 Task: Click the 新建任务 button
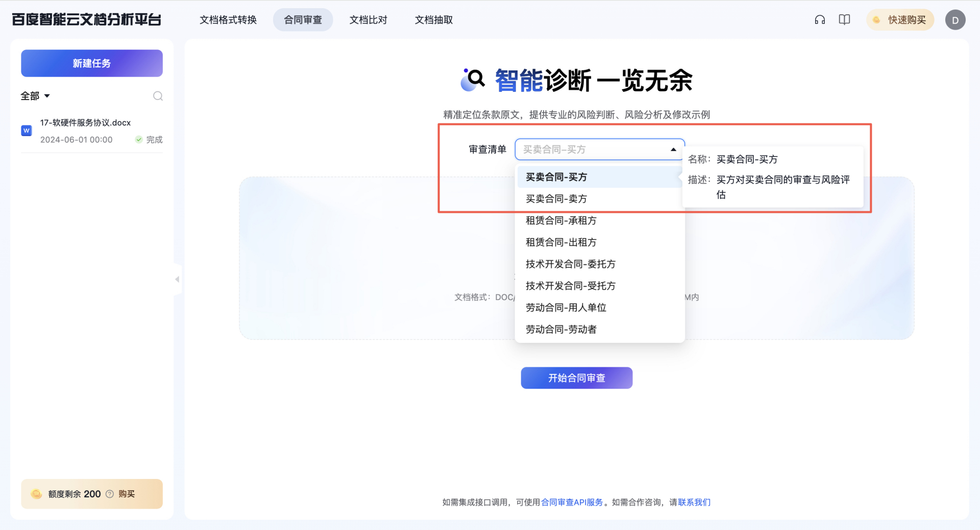click(92, 63)
